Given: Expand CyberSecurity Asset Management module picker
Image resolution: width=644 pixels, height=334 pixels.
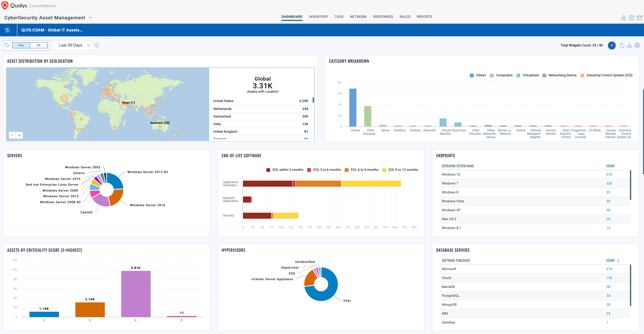Looking at the screenshot, I should (x=91, y=18).
